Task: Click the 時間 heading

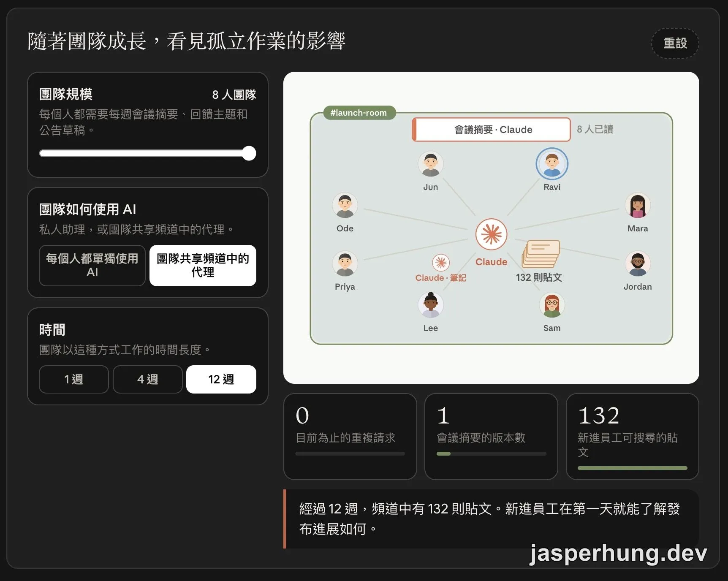Action: (52, 329)
